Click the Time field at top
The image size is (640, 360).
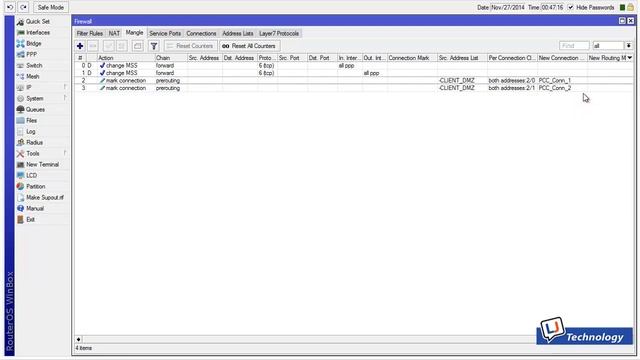pyautogui.click(x=552, y=7)
